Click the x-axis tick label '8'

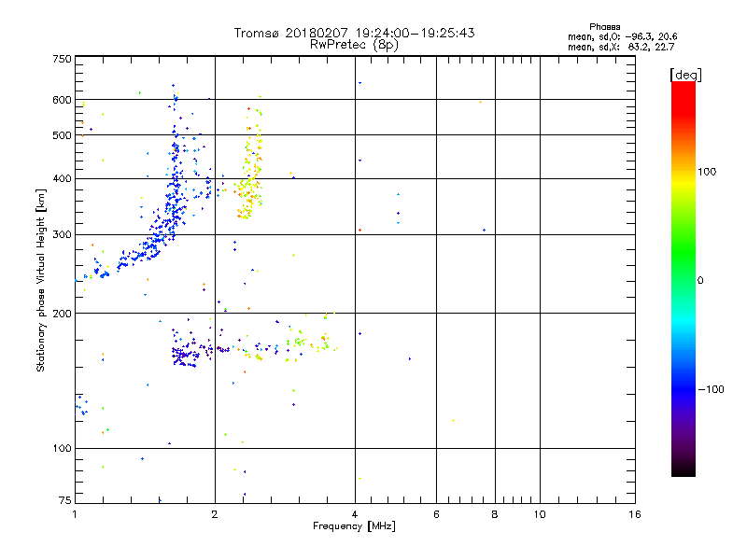[495, 514]
